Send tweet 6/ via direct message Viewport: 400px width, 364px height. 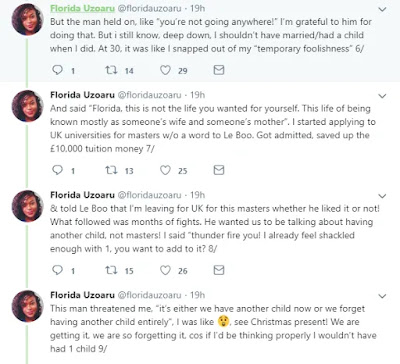tap(219, 70)
